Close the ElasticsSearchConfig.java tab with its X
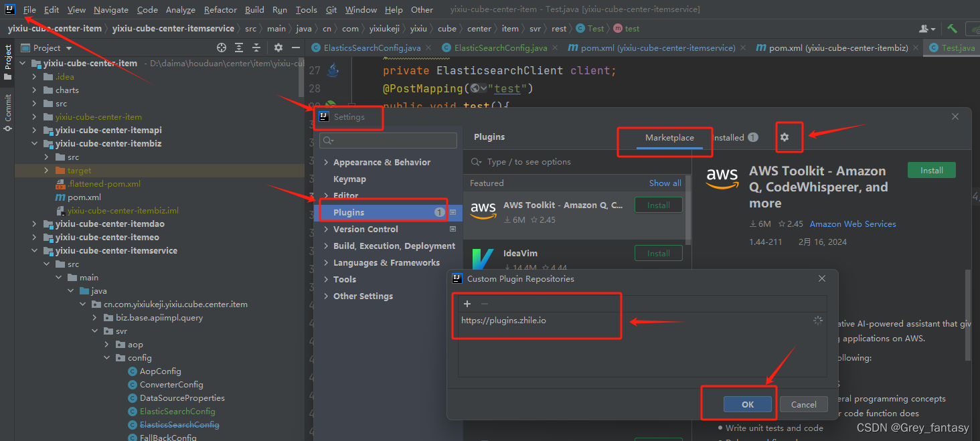The image size is (980, 441). tap(428, 48)
